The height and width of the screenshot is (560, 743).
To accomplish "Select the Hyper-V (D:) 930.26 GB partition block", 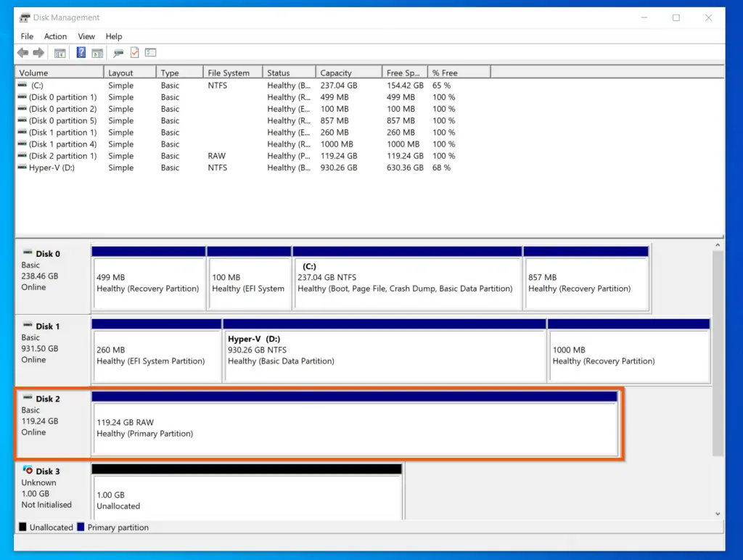I will pyautogui.click(x=385, y=351).
